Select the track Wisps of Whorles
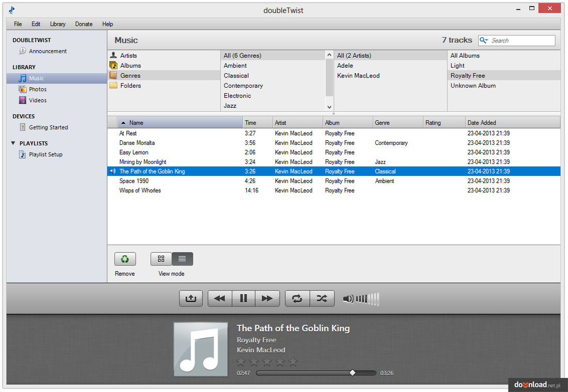This screenshot has height=392, width=568. click(x=334, y=190)
